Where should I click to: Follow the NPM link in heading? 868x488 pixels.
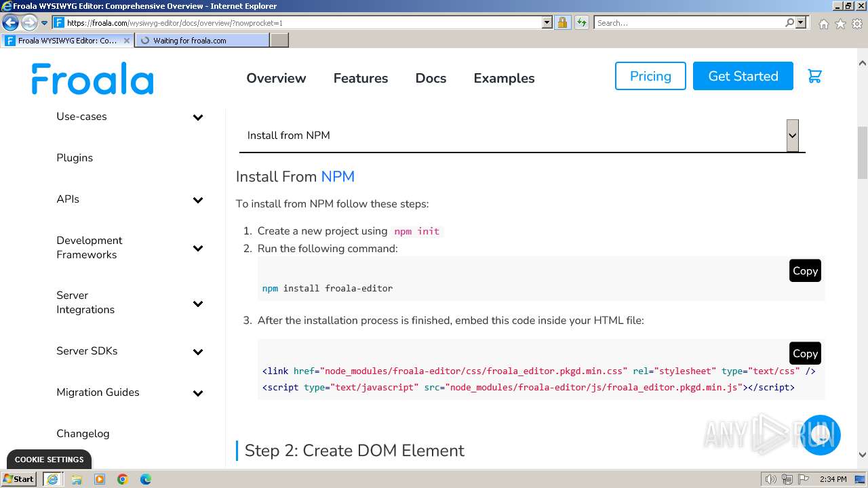coord(338,177)
